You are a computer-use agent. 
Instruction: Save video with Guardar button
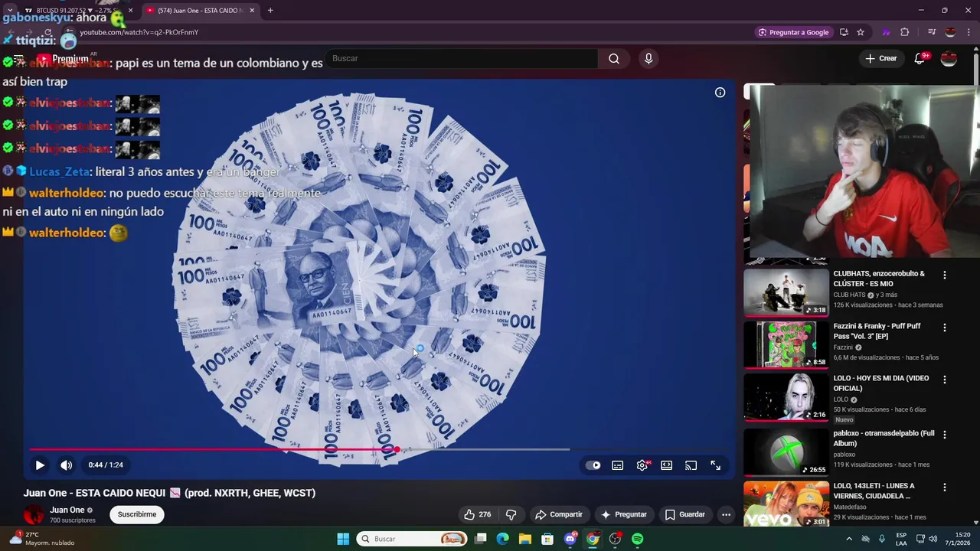tap(685, 514)
